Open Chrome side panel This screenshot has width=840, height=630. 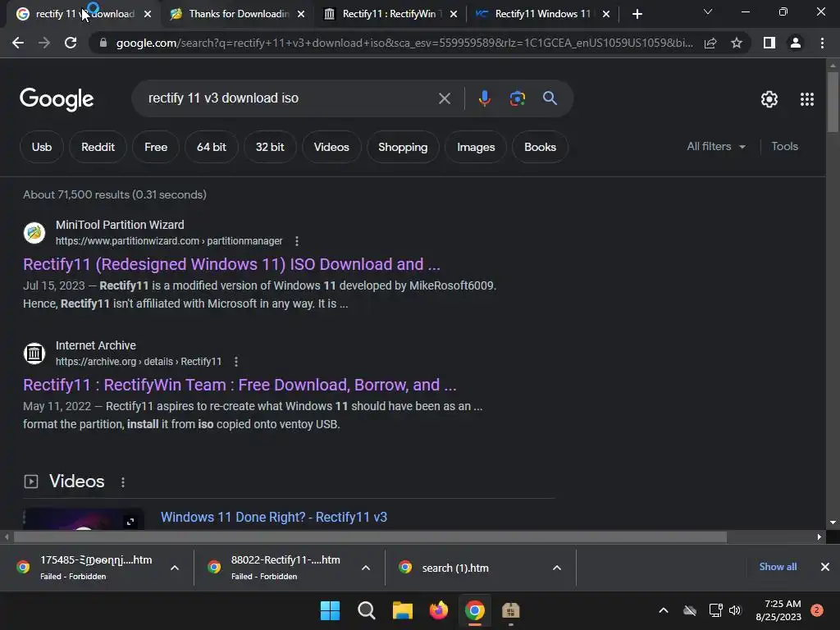pos(769,43)
